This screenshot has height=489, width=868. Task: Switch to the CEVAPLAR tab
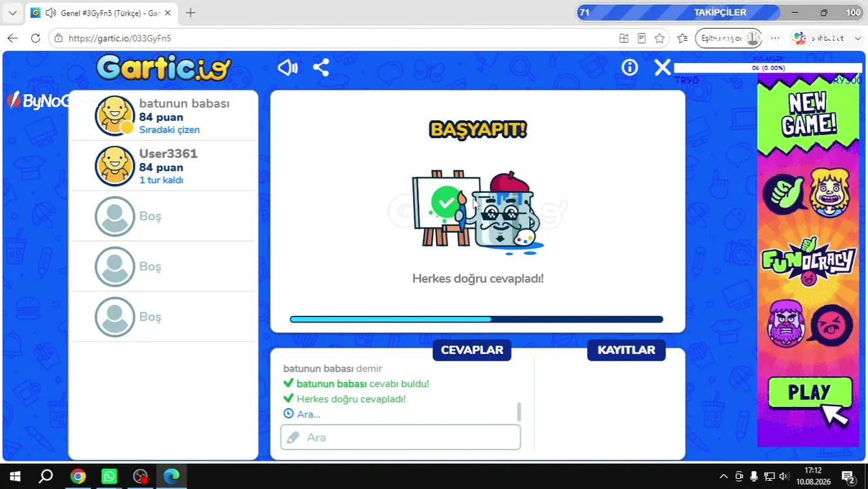(x=472, y=350)
